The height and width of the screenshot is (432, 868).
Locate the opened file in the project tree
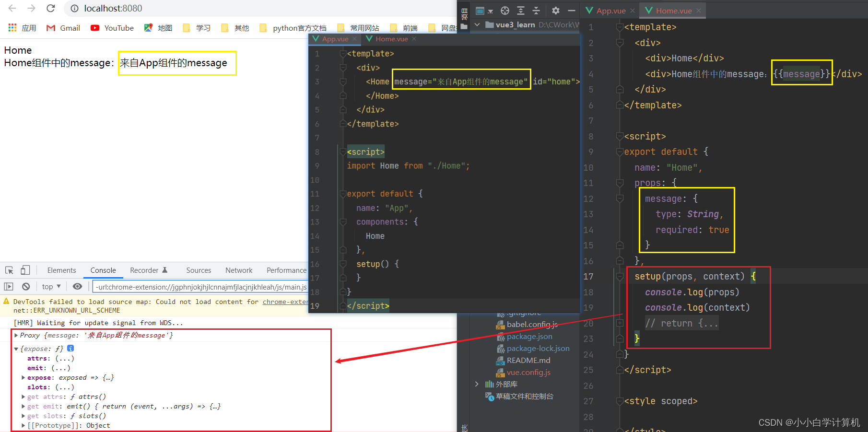[505, 11]
